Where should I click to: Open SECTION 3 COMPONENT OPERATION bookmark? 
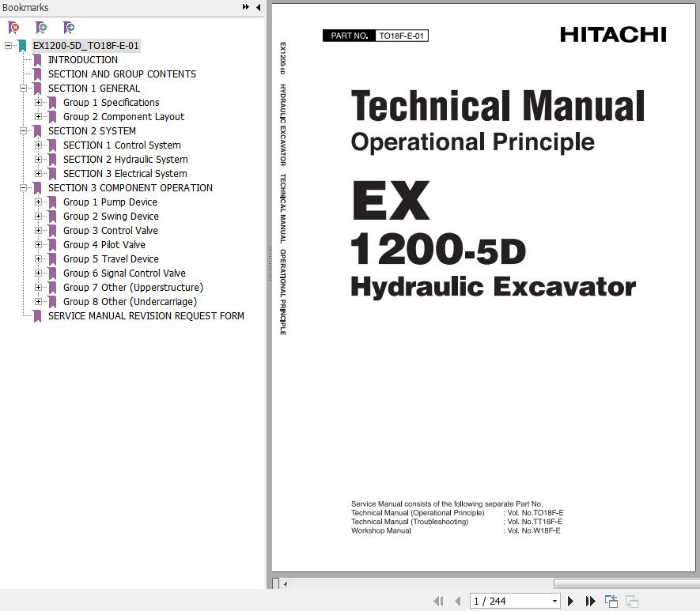click(131, 188)
